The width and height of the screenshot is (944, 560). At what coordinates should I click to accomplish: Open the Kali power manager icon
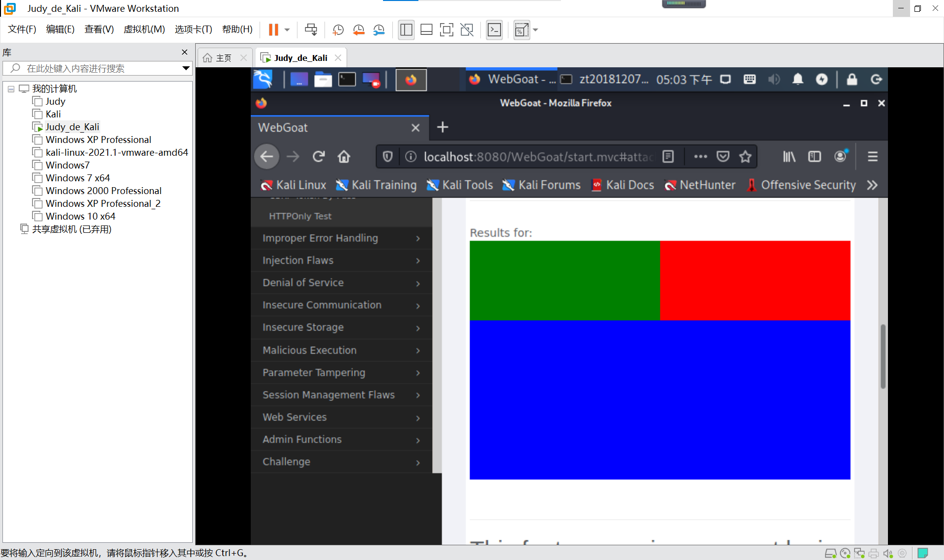click(822, 79)
